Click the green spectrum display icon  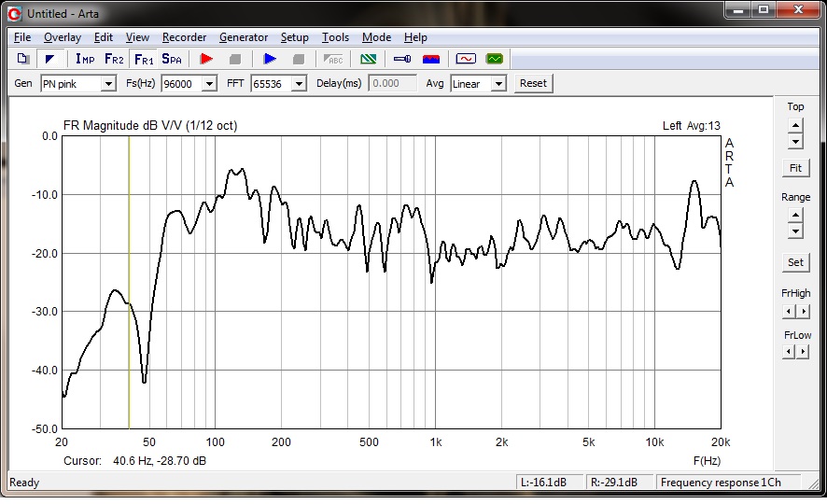495,59
